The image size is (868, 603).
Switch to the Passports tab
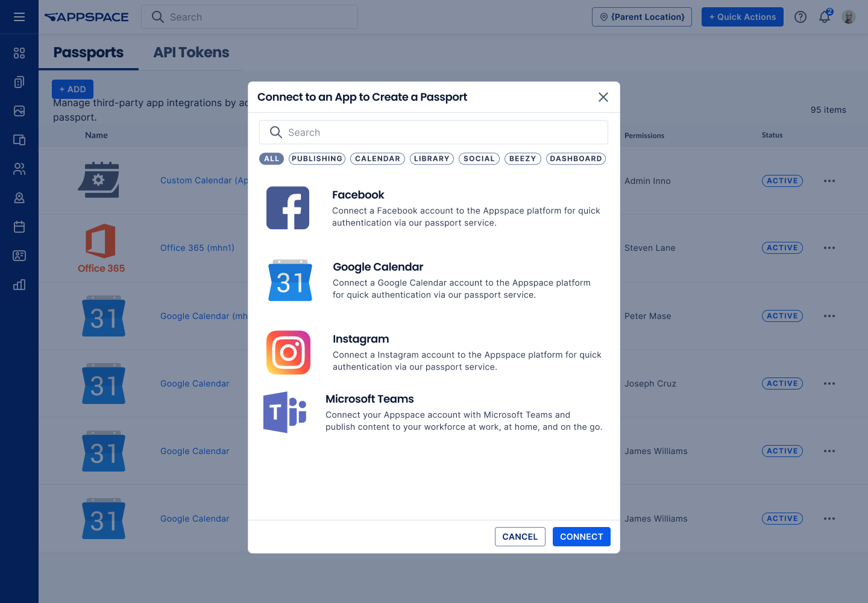click(x=88, y=52)
